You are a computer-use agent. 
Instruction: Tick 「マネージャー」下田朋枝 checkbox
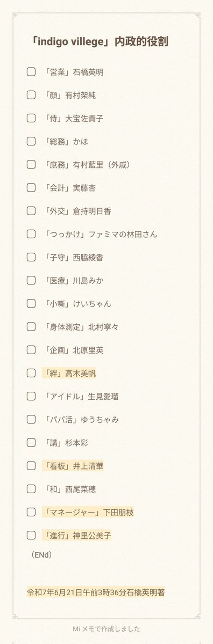pos(31,512)
